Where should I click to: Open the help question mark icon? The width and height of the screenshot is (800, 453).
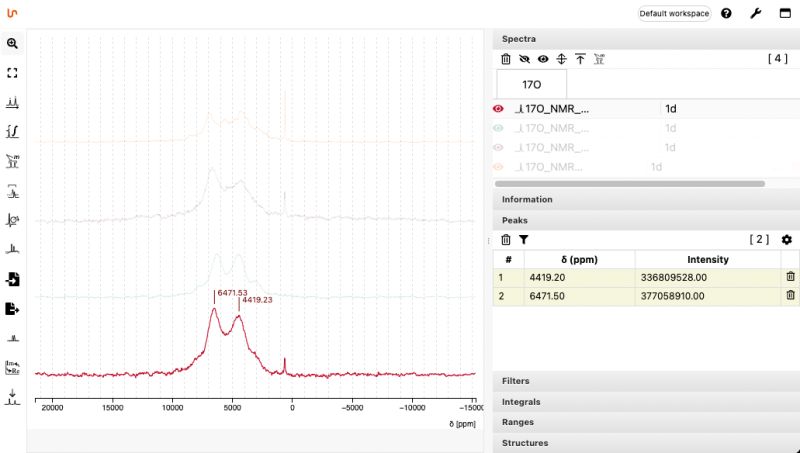[726, 13]
